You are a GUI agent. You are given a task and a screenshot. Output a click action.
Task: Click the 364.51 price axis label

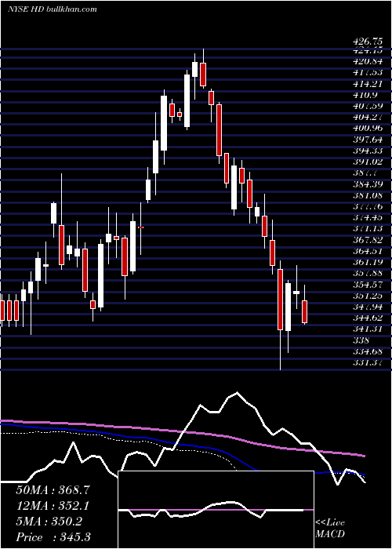pos(367,251)
